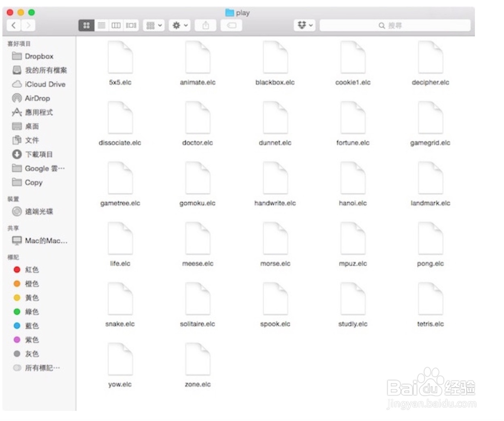The image size is (504, 421).
Task: Open 文件 in the sidebar
Action: [x=25, y=140]
